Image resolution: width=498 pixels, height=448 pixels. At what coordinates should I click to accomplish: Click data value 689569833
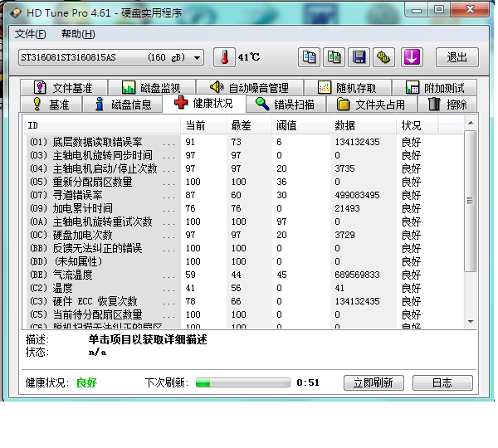tap(357, 275)
